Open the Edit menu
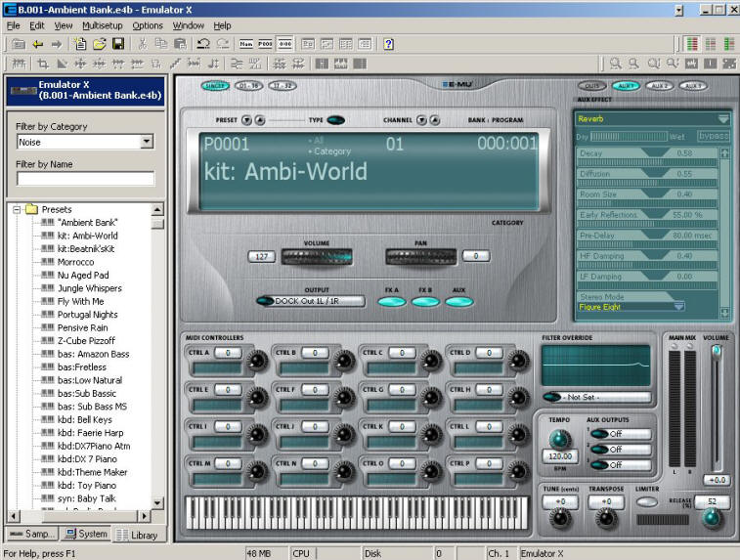The width and height of the screenshot is (740, 560). click(37, 25)
